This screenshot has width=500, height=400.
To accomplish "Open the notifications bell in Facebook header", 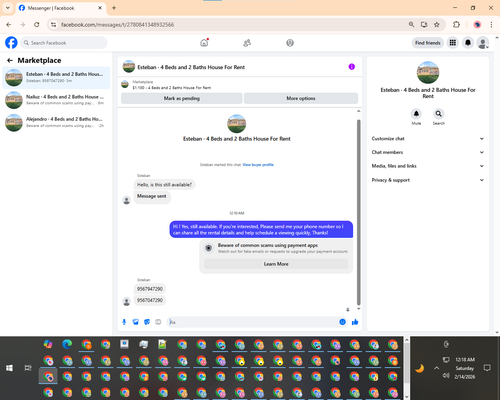I will click(468, 43).
